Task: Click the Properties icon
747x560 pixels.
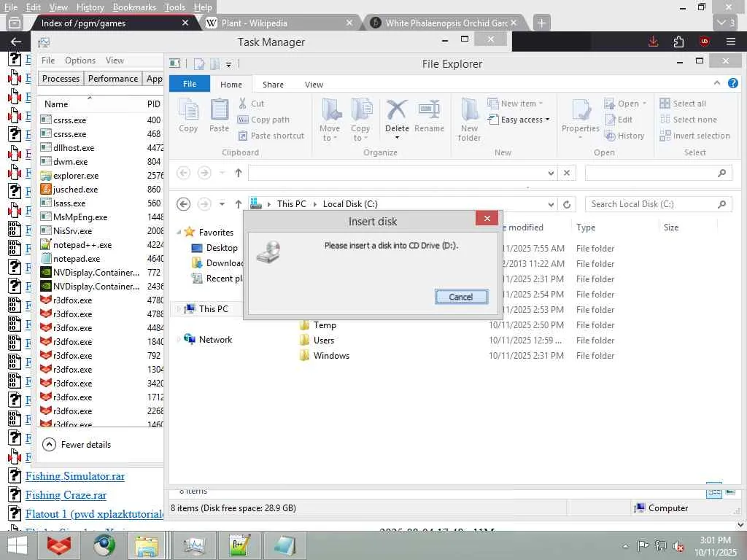Action: 581,110
